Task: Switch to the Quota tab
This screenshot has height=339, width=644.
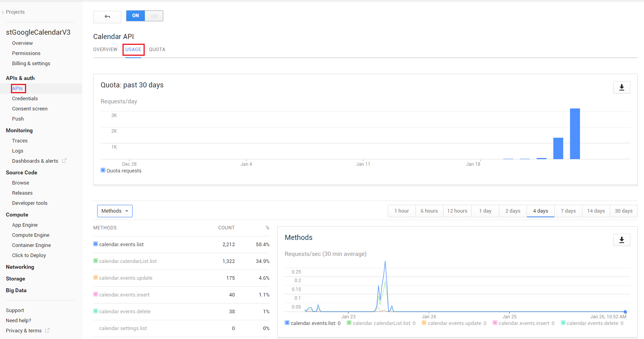Action: [157, 50]
